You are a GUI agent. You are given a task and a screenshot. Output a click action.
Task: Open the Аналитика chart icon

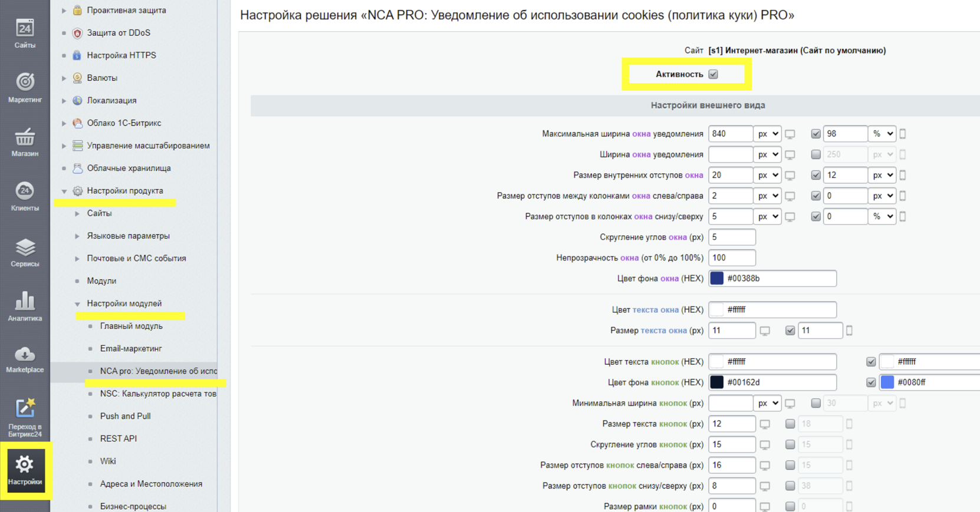point(25,306)
